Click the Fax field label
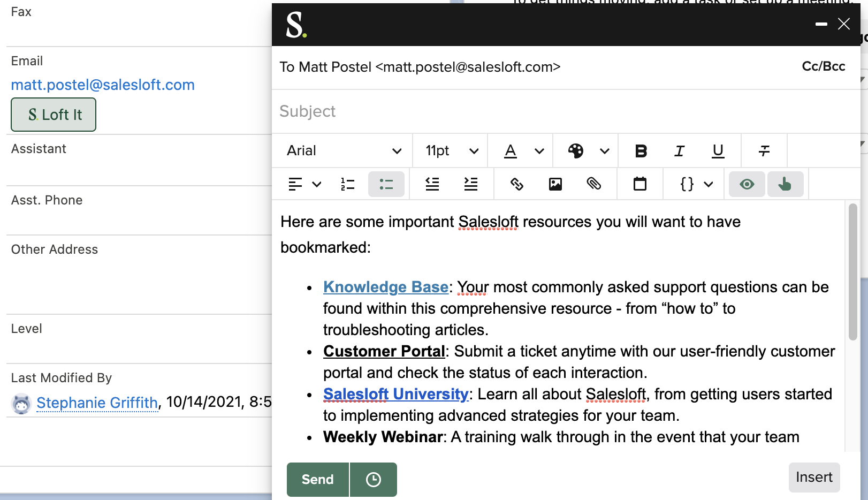The width and height of the screenshot is (868, 500). (x=21, y=12)
